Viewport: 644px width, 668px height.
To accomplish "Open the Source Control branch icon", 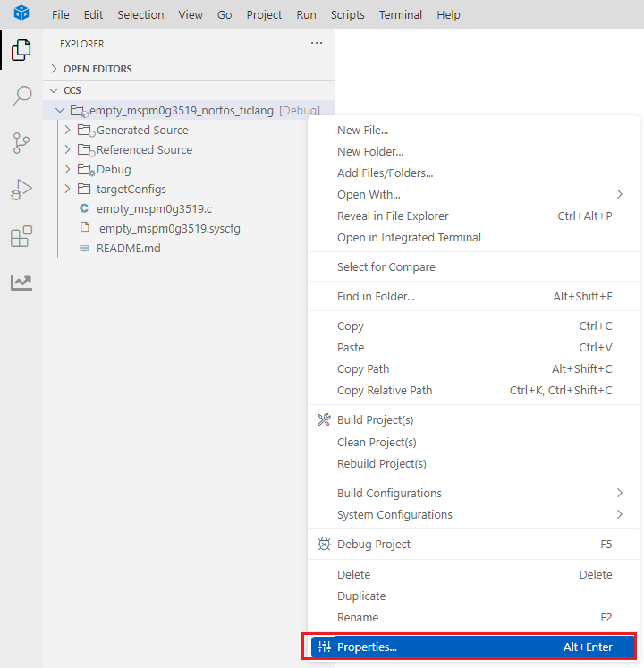I will (x=21, y=143).
